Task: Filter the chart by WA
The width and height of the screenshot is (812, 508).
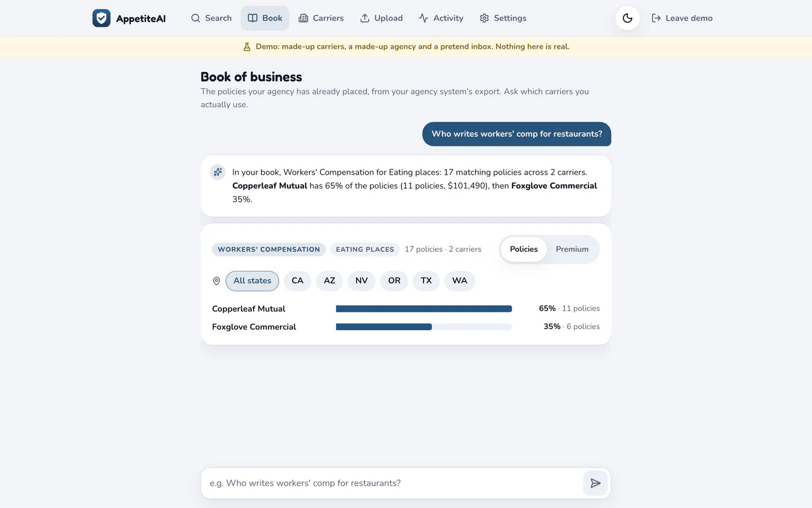Action: 460,281
